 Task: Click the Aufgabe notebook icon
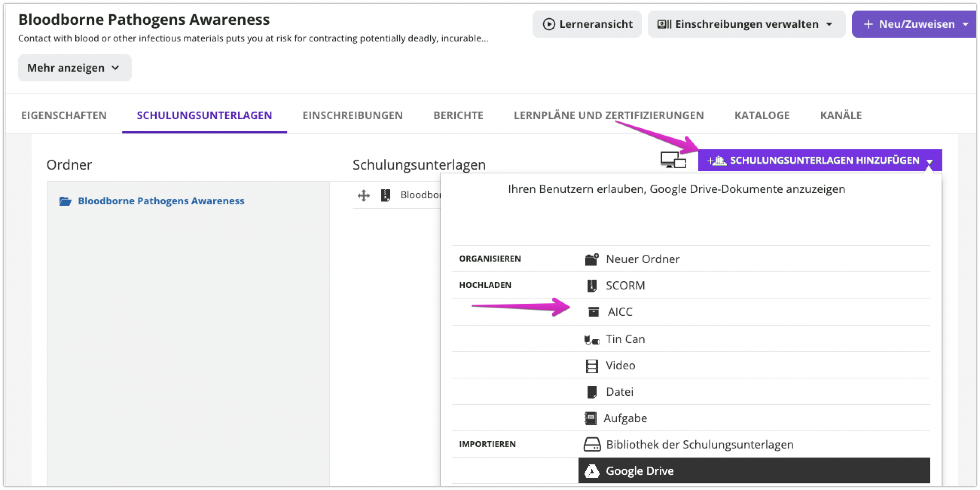tap(591, 418)
